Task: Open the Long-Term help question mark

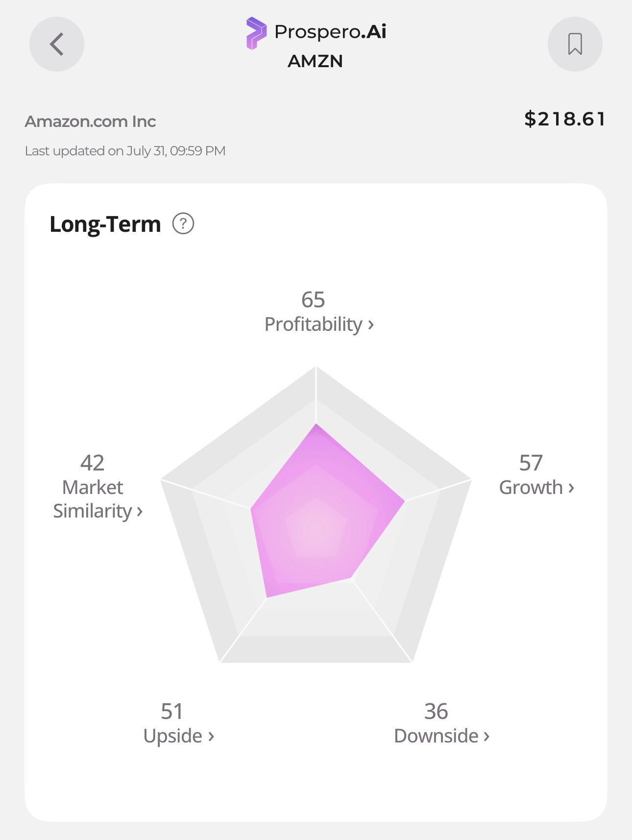Action: tap(183, 223)
